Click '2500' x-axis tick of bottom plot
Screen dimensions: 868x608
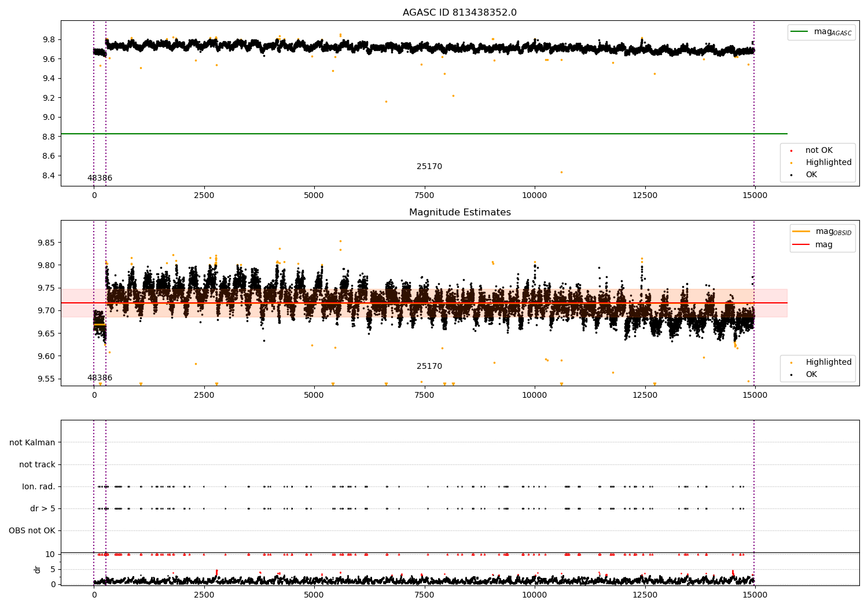(204, 595)
